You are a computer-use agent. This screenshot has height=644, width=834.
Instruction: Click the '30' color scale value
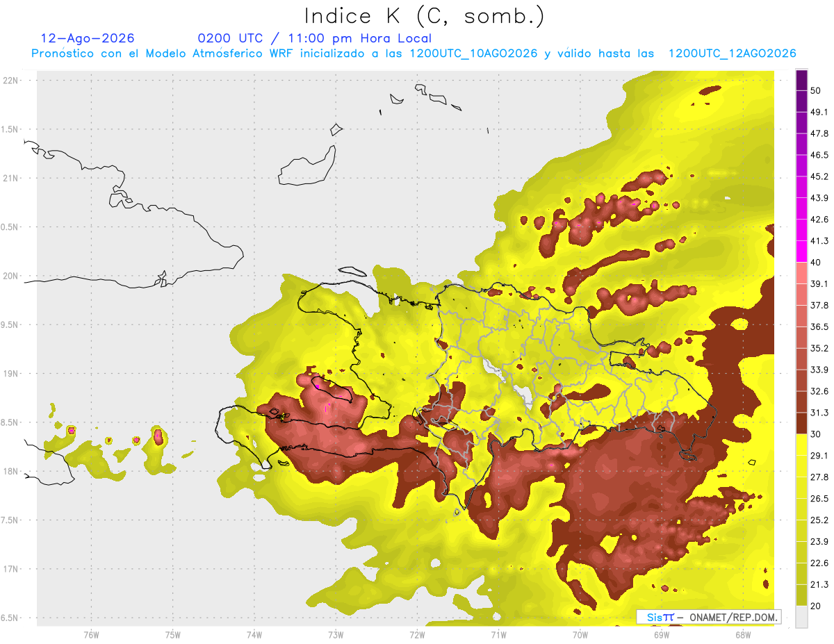point(817,434)
